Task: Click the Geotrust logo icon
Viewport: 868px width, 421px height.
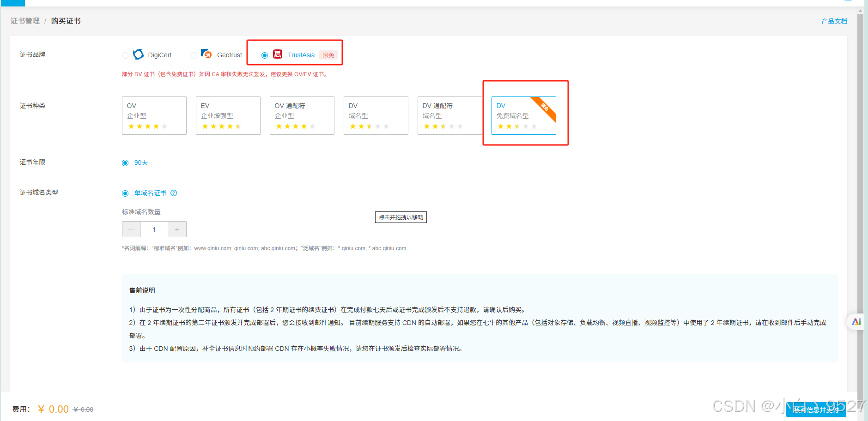Action: pos(206,54)
